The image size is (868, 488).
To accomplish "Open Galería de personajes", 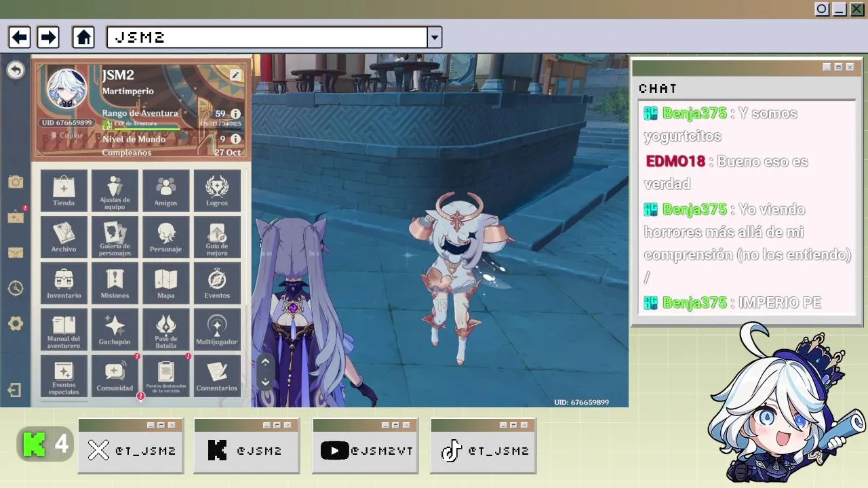I will click(115, 237).
